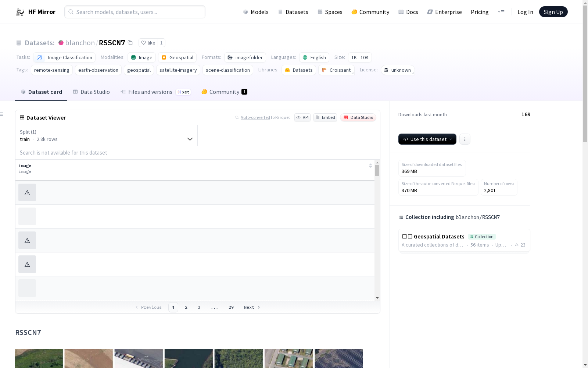This screenshot has height=368, width=588.
Task: Click the English language tag
Action: pos(314,57)
